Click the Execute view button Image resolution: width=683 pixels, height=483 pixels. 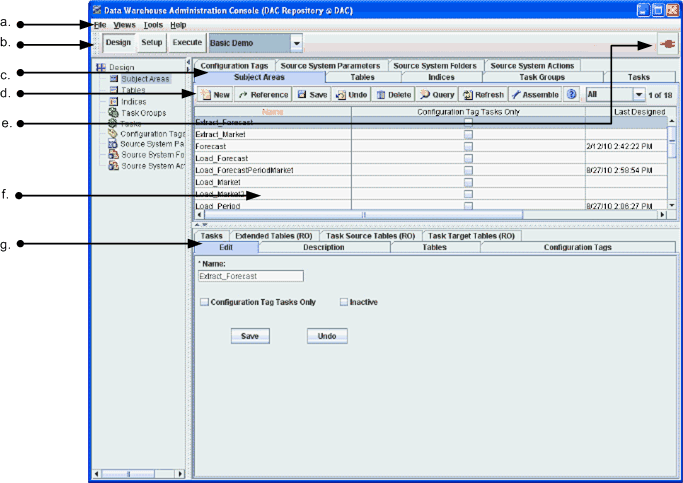point(187,43)
